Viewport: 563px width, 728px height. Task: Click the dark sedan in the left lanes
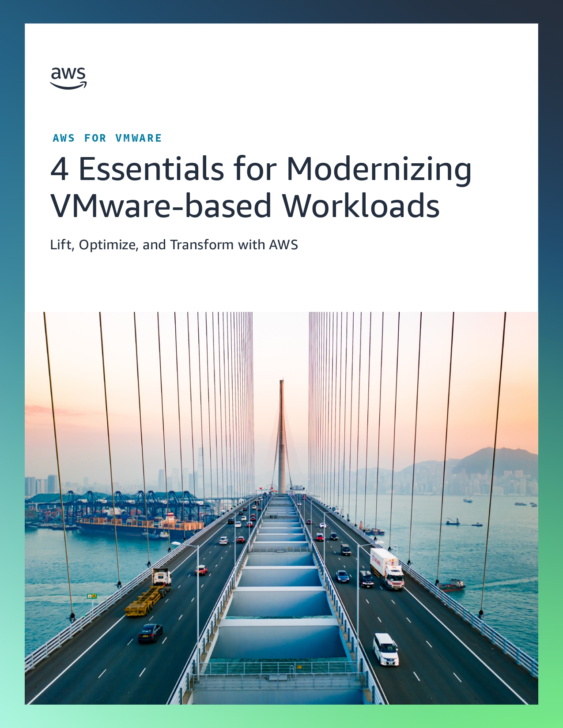click(150, 633)
